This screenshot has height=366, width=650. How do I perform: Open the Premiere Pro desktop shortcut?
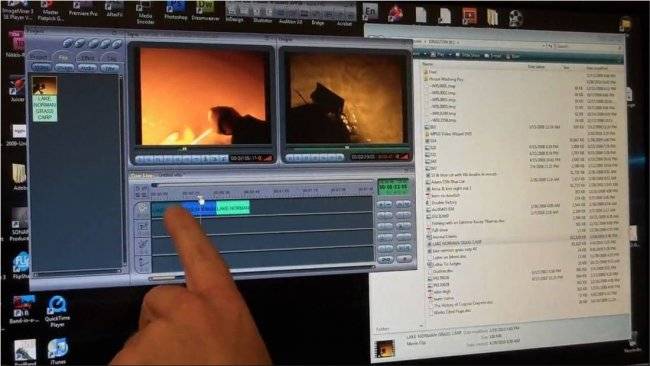(x=83, y=8)
